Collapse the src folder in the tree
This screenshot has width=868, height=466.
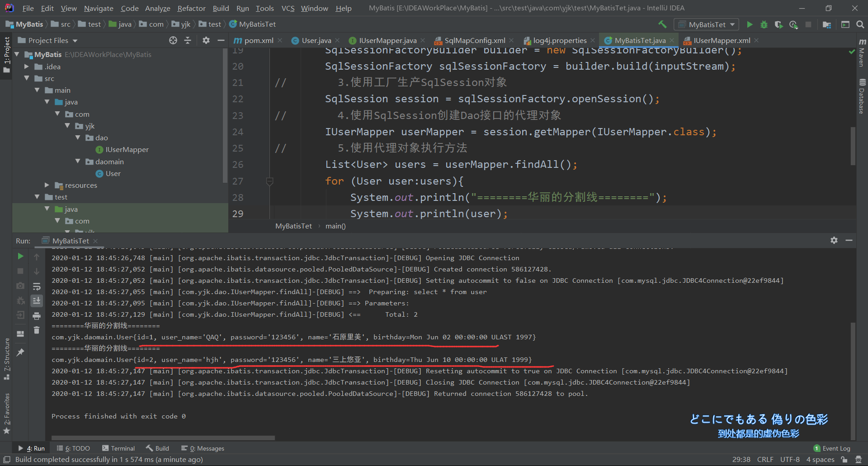pos(27,78)
